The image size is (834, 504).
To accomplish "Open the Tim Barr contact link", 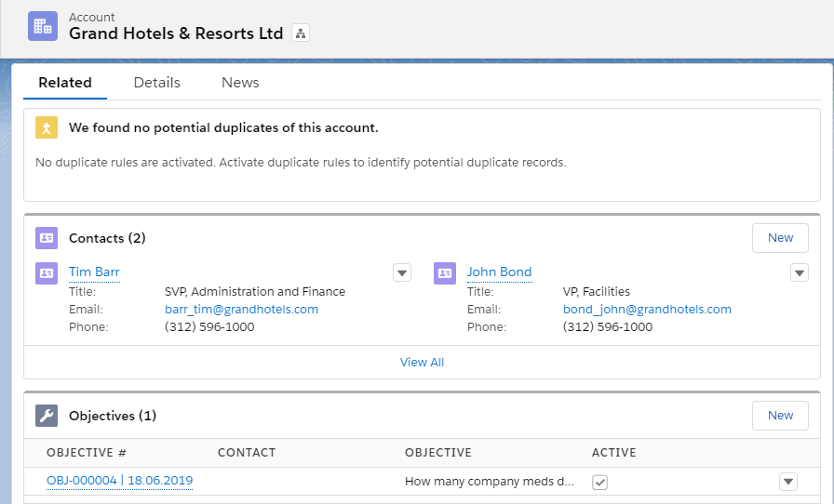I will [94, 272].
